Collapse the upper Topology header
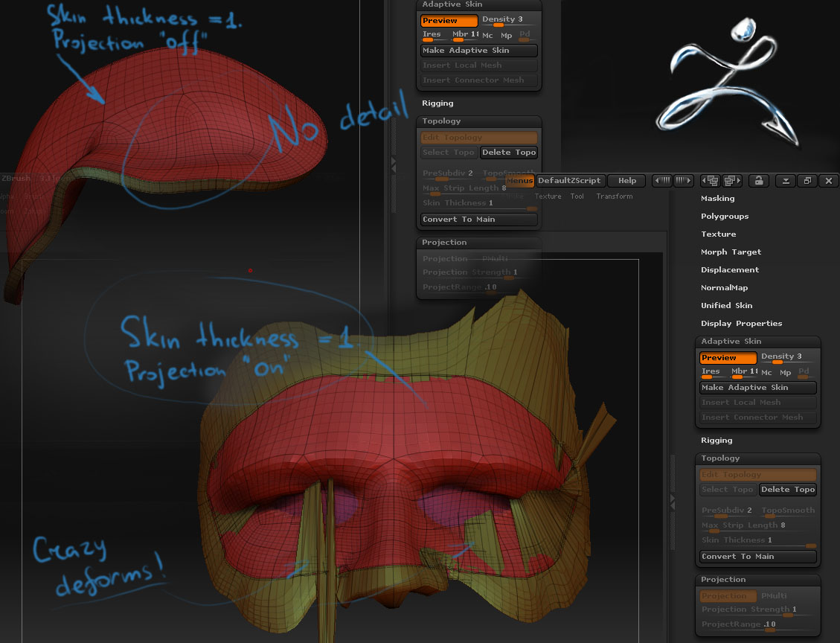 click(x=479, y=121)
